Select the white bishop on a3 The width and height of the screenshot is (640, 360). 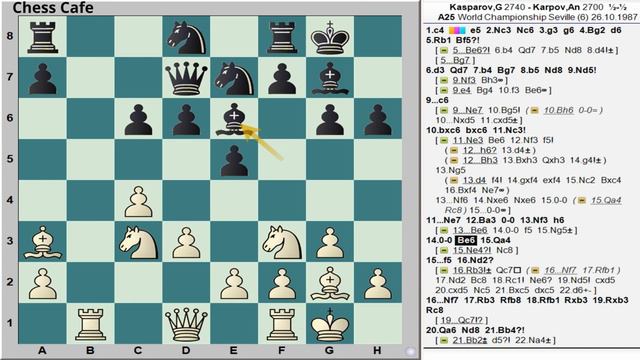[x=42, y=242]
